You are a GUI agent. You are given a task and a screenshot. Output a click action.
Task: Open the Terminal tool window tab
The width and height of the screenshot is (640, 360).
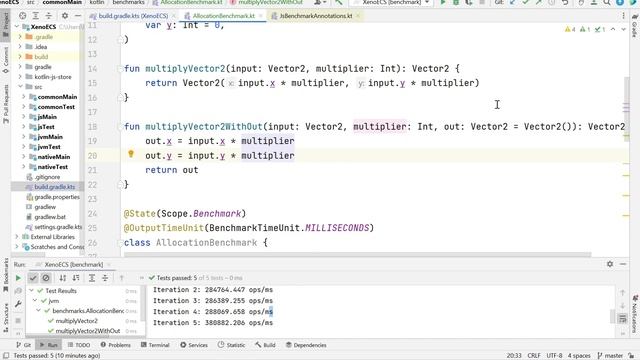click(x=155, y=345)
